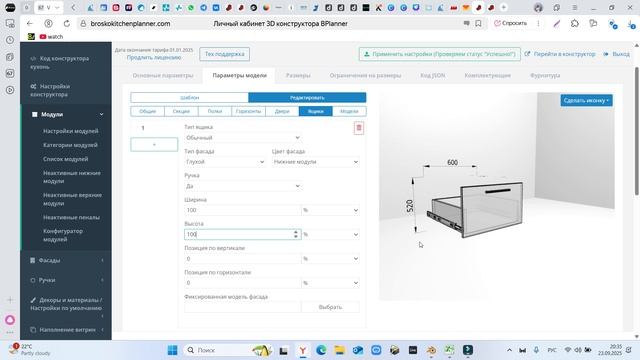Open the «Модели» sub-tab
Screen dimensions: 640x360
tap(349, 111)
